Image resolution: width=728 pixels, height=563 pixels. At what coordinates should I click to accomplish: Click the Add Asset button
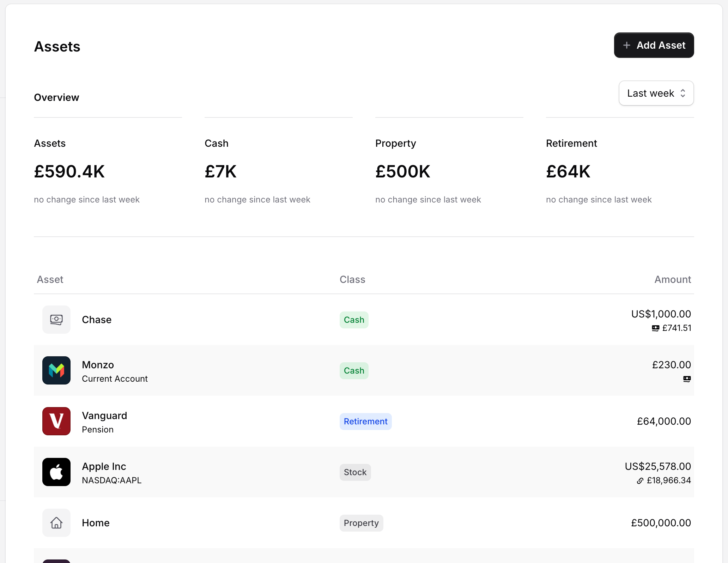point(654,45)
